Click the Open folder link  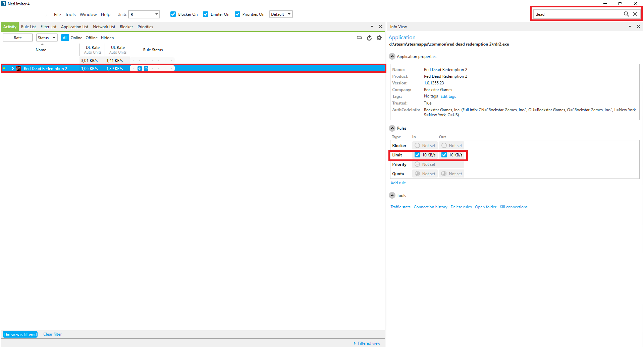click(486, 207)
